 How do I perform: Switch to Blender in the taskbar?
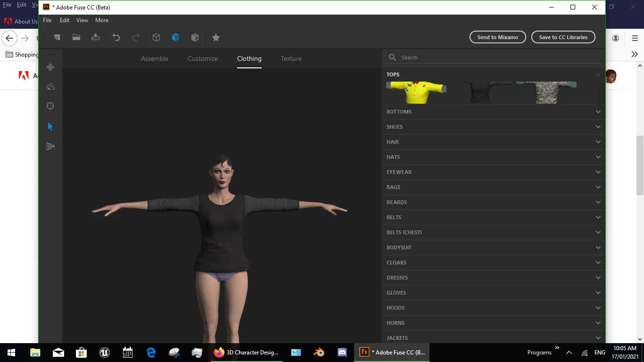[x=319, y=352]
